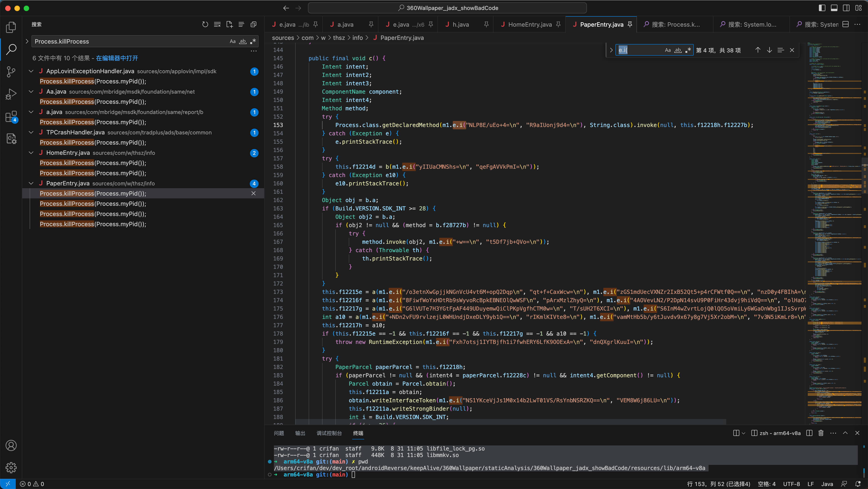
Task: Switch to 调试控制台 panel tab
Action: coord(329,433)
